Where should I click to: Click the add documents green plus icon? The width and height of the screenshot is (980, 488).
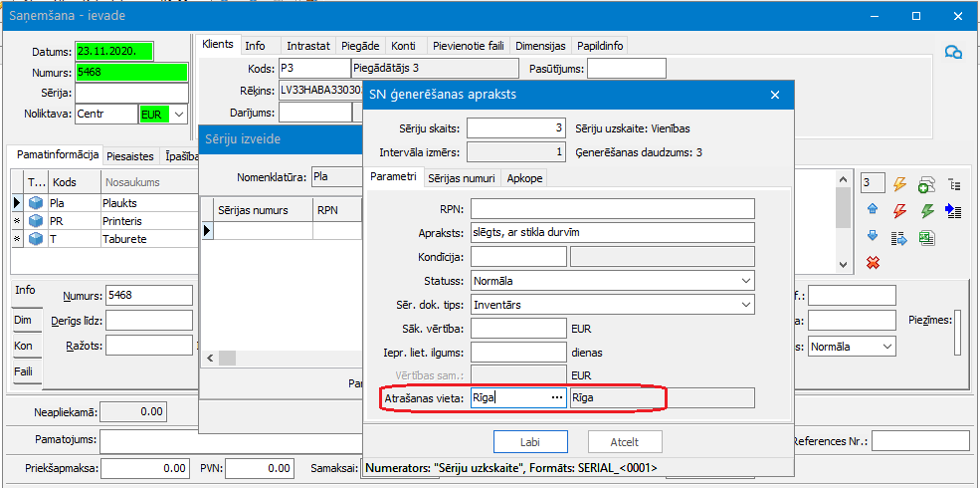[x=927, y=183]
